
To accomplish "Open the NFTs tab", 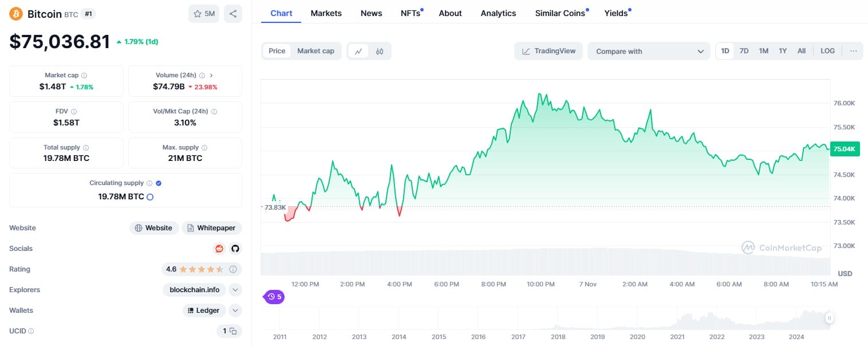I will point(411,13).
